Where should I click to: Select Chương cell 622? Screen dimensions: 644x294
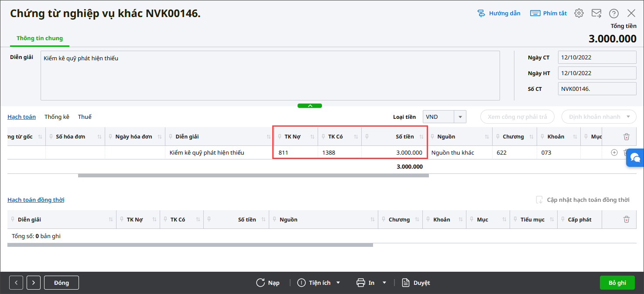coord(514,152)
